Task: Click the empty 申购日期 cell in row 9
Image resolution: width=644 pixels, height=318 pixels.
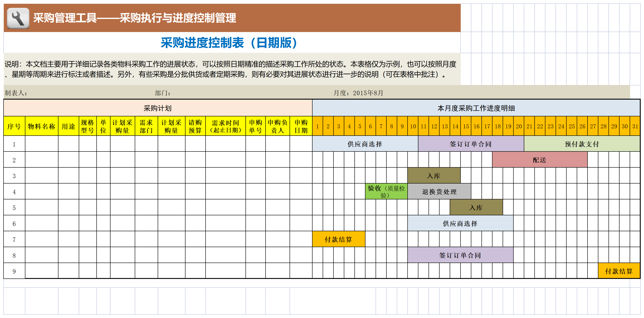Action: tap(301, 271)
